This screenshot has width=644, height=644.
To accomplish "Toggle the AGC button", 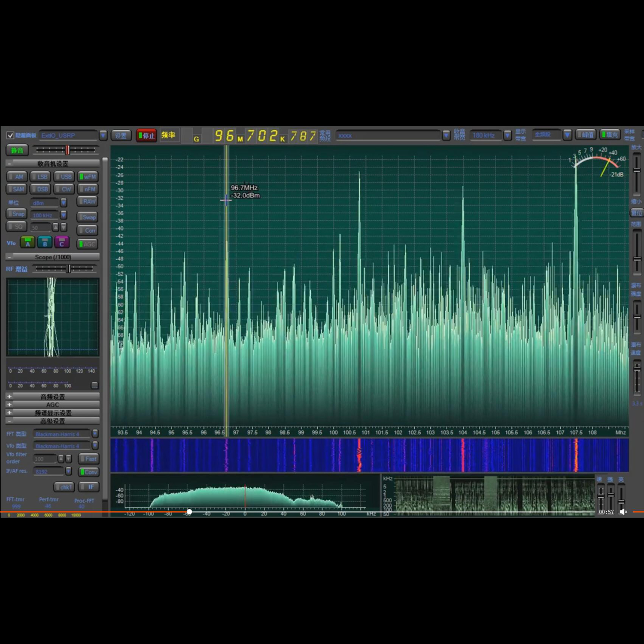I will click(x=88, y=244).
